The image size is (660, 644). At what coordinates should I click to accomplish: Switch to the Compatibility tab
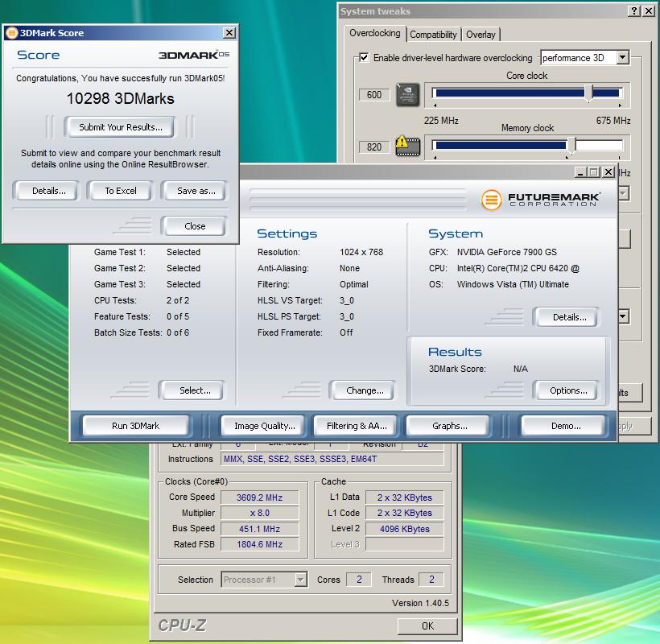(x=433, y=35)
